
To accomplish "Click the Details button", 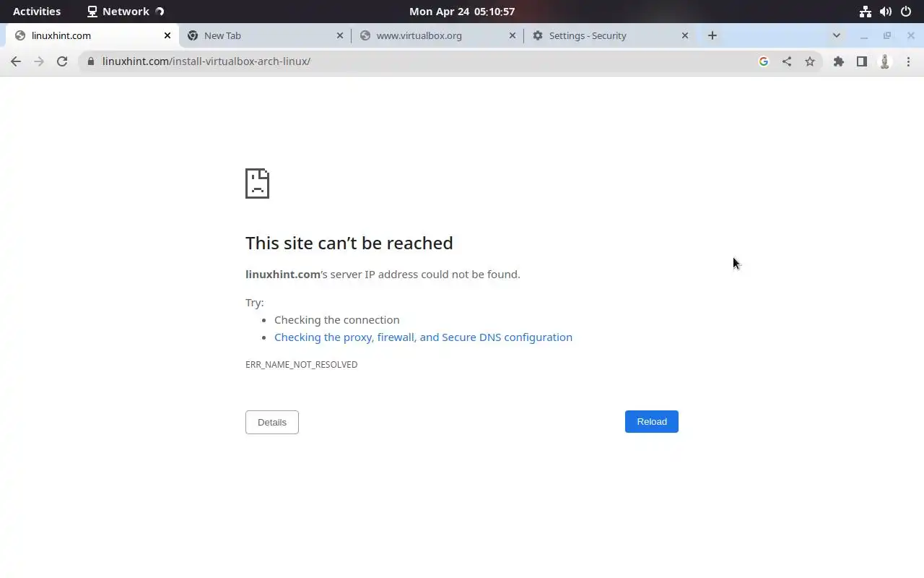I will (x=272, y=423).
